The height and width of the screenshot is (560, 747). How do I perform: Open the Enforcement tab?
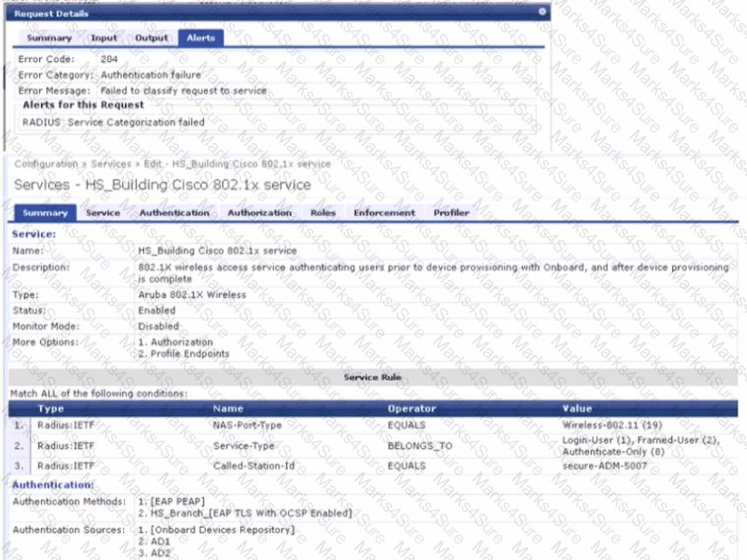385,213
